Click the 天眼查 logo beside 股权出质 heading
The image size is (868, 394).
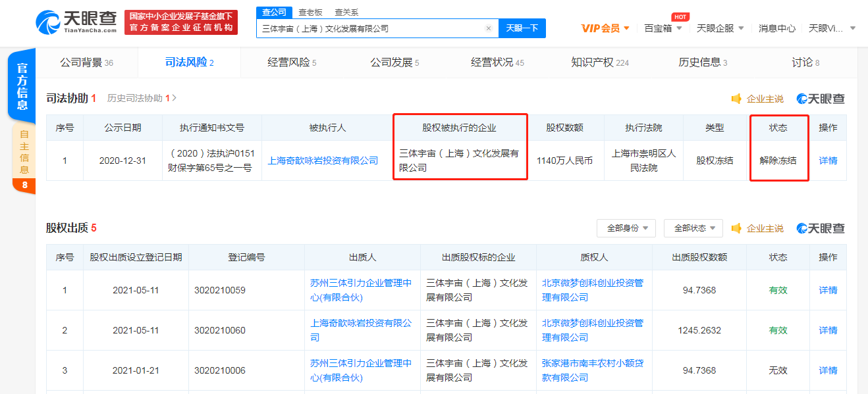820,228
